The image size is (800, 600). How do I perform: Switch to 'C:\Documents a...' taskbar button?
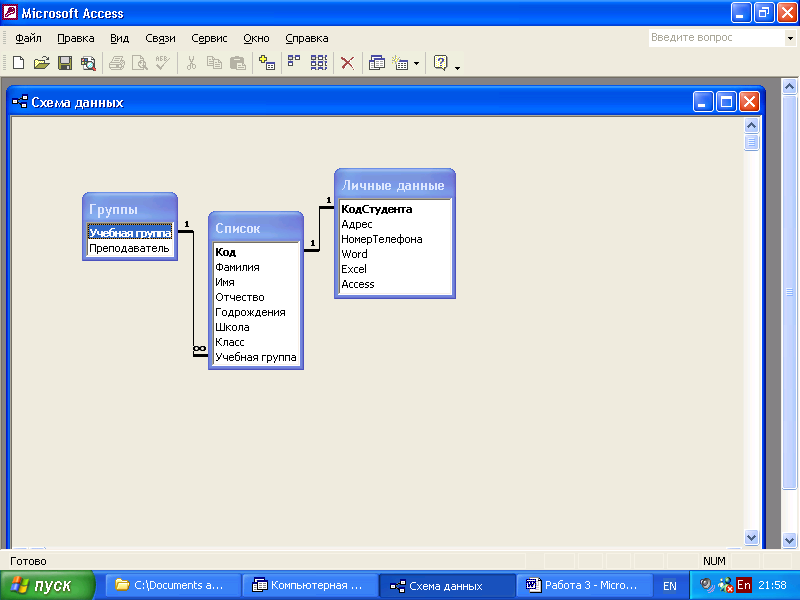(x=173, y=585)
